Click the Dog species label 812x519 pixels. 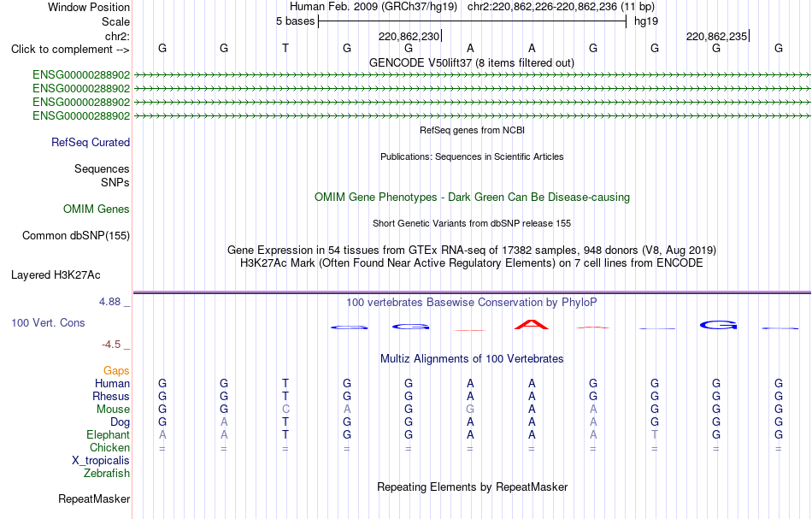pyautogui.click(x=121, y=422)
